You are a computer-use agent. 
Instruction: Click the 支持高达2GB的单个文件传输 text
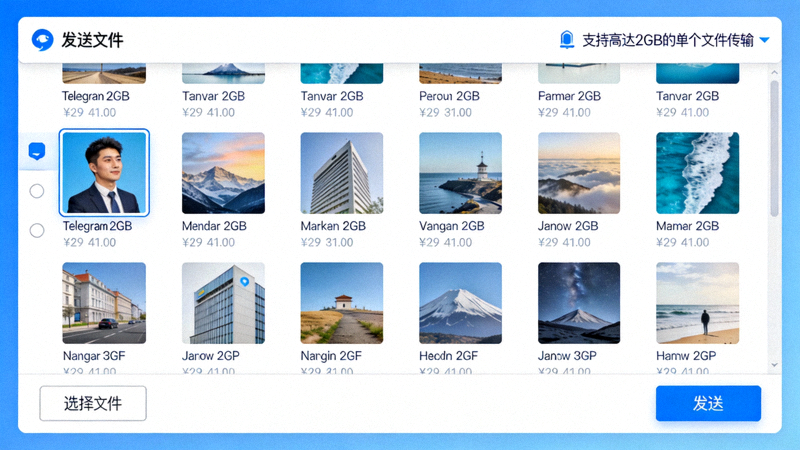click(x=668, y=40)
